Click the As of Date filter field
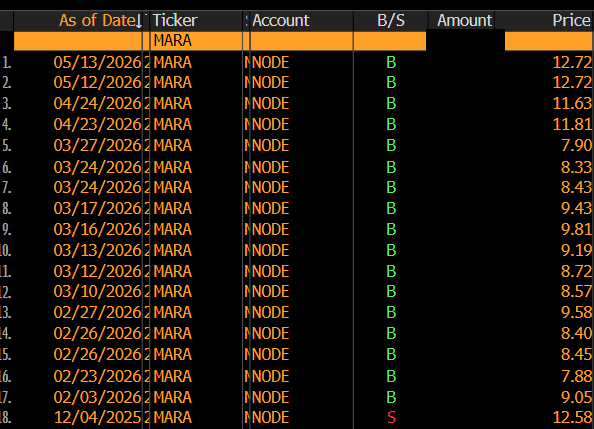 point(78,41)
